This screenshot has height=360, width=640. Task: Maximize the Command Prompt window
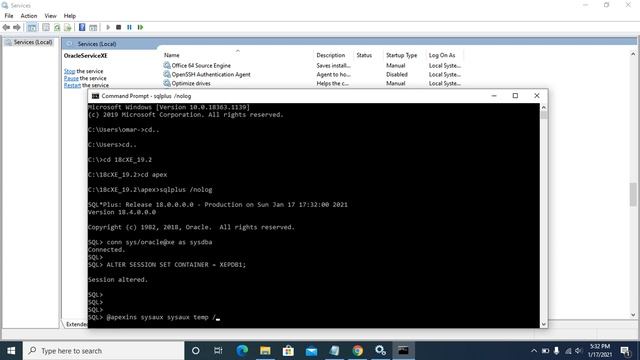[515, 96]
